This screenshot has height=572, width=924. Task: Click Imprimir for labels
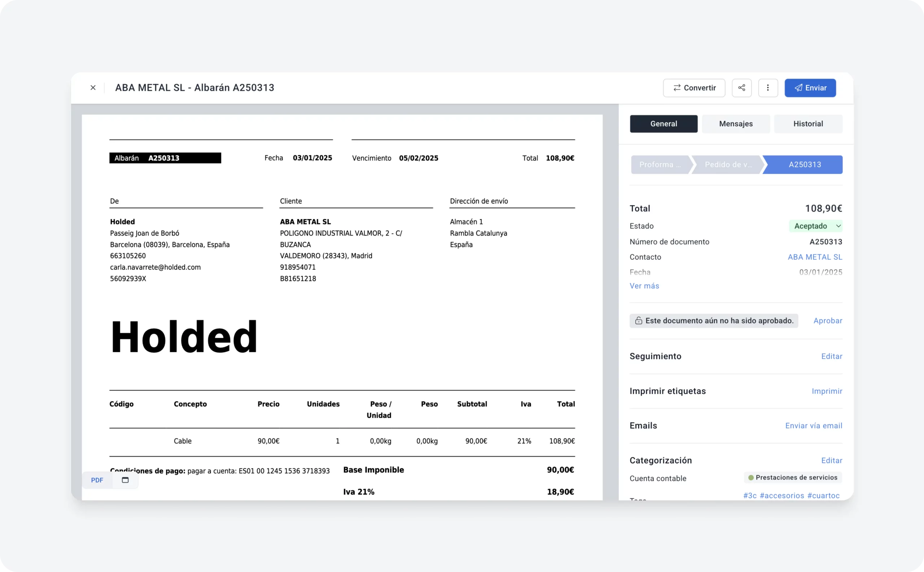pos(827,391)
